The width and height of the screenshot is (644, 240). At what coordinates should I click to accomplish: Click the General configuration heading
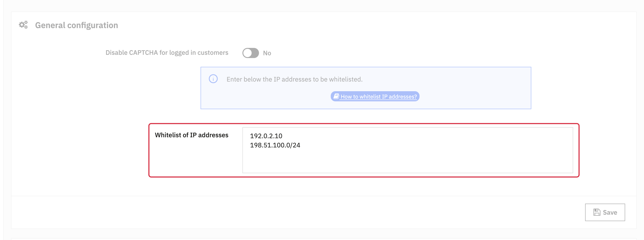tap(77, 25)
